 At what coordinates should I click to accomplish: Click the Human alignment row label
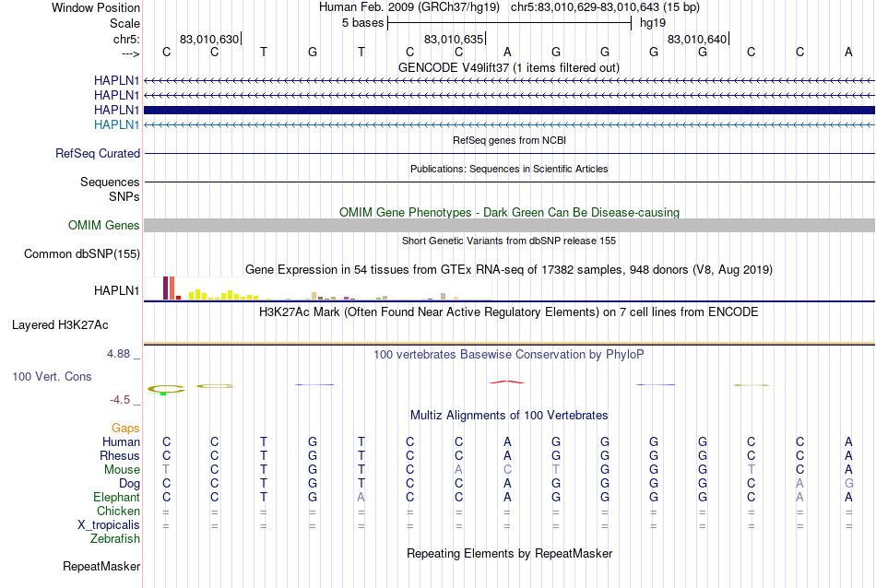[x=121, y=441]
